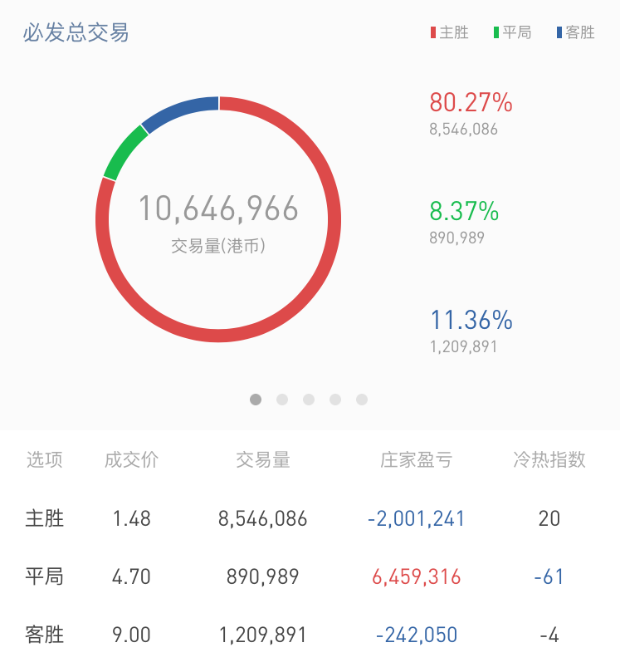Click the 80.27% percentage
The height and width of the screenshot is (672, 620).
click(x=471, y=102)
